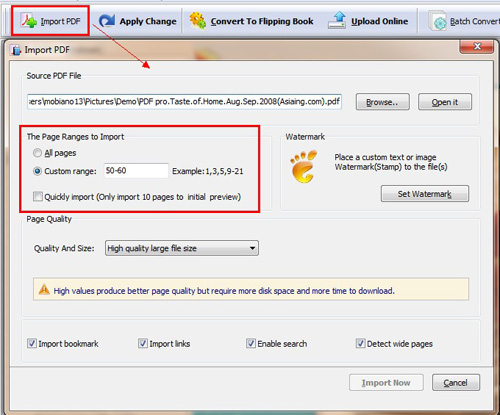Click the Import PDF toolbar icon

point(29,21)
